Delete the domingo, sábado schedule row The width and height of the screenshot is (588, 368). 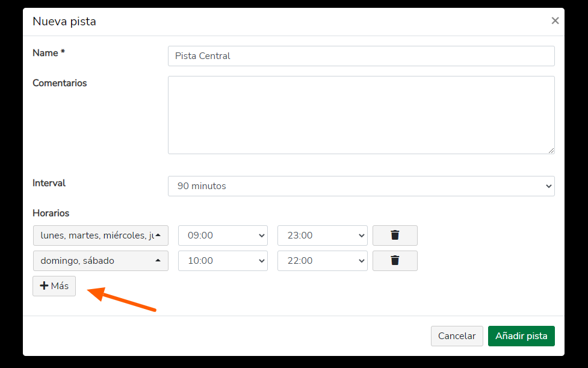[395, 261]
